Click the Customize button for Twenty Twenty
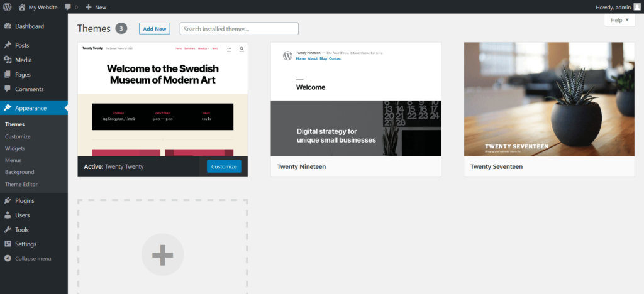This screenshot has width=644, height=294. pos(224,166)
